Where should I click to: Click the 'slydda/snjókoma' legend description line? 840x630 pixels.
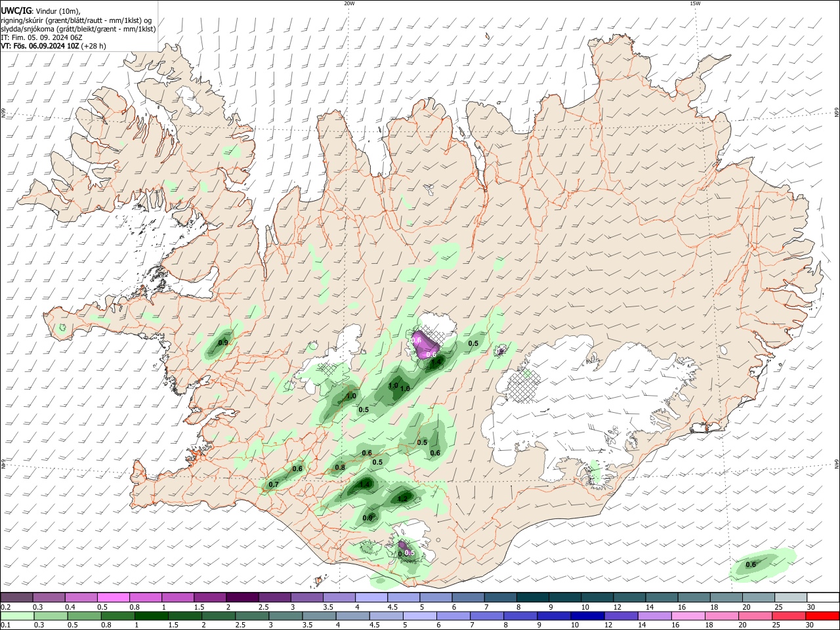coord(78,29)
